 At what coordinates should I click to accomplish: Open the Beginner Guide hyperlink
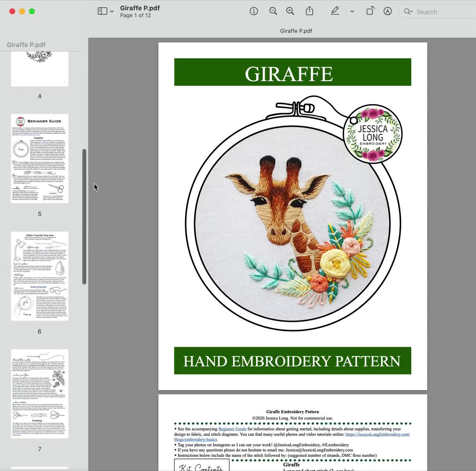pyautogui.click(x=232, y=429)
